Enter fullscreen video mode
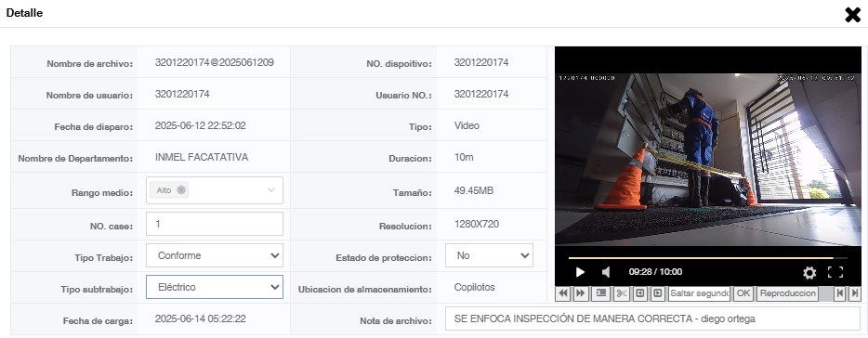The image size is (868, 338). tap(835, 272)
